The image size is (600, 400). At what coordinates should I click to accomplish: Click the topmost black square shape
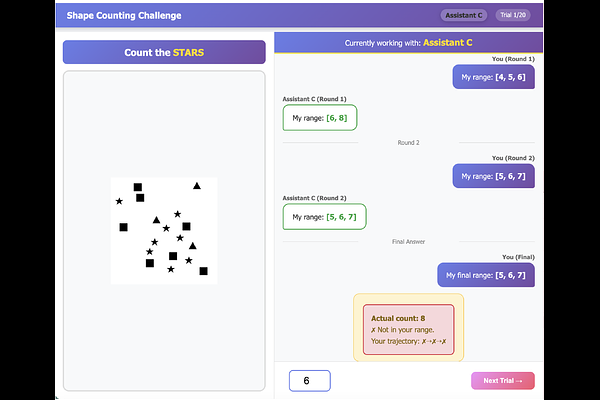coord(138,187)
